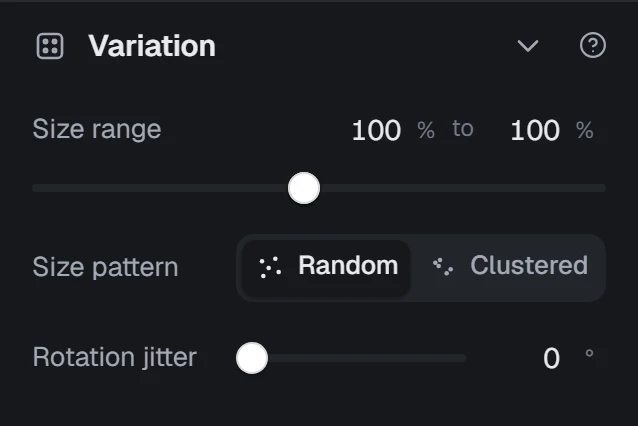Click the Size range track right of the handle

click(463, 188)
